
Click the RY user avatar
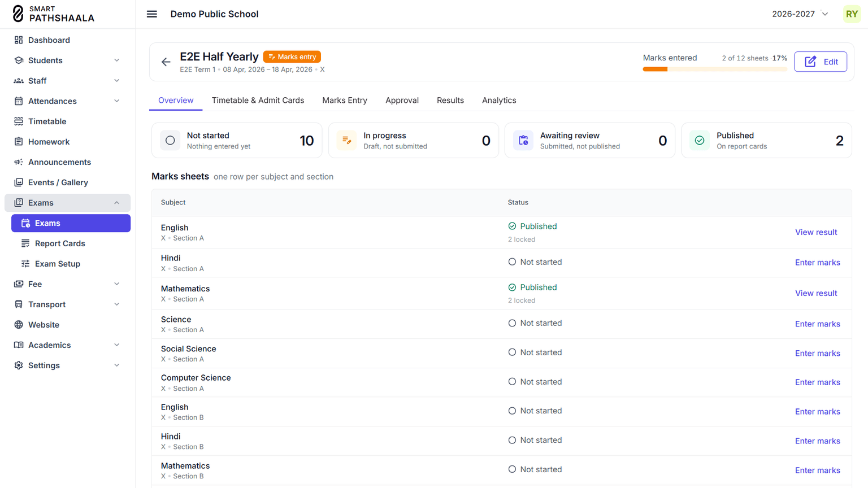[852, 14]
